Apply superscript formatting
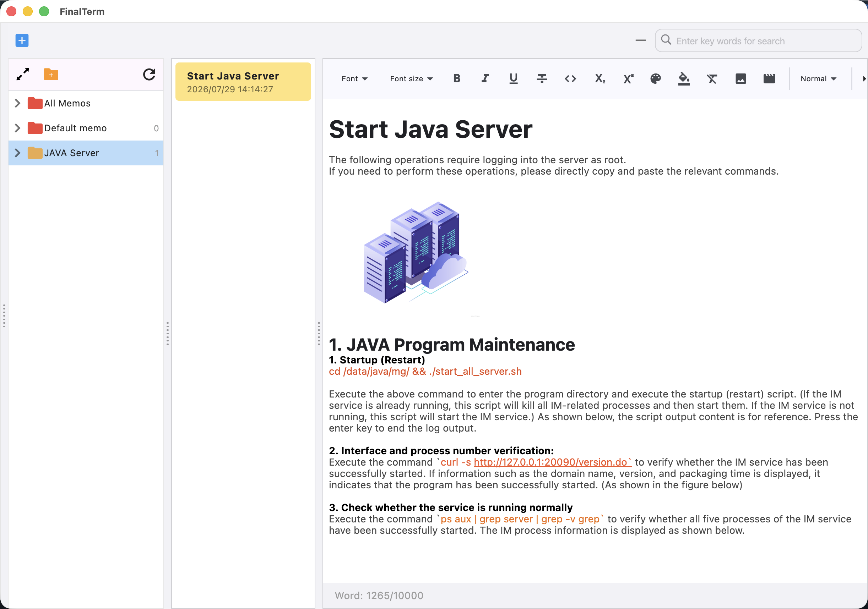Viewport: 868px width, 609px height. pyautogui.click(x=628, y=78)
